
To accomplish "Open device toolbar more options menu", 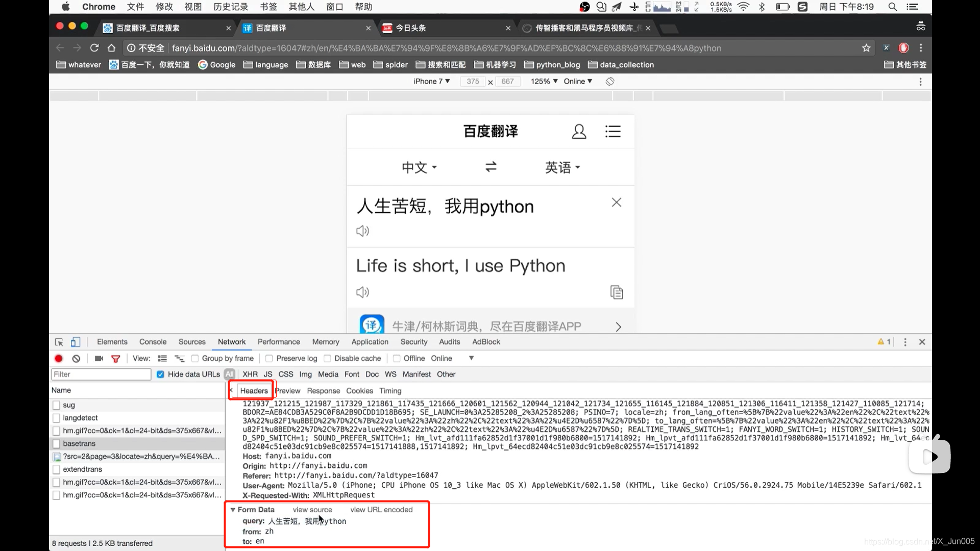I will pos(921,82).
